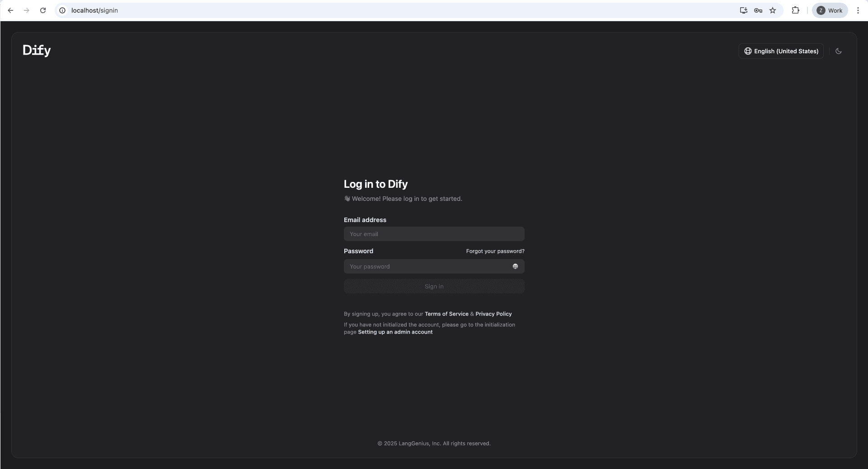Reload the page with the refresh icon
868x469 pixels.
tap(43, 10)
